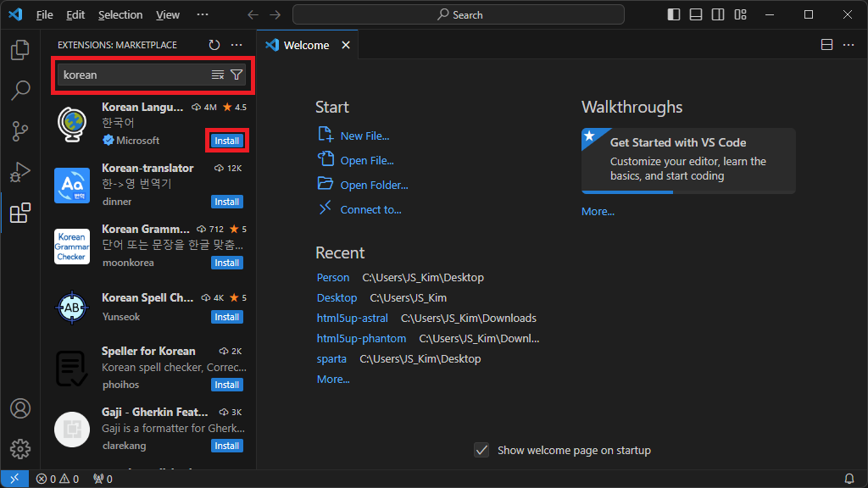Viewport: 868px width, 488px height.
Task: Open the File menu
Action: click(44, 15)
